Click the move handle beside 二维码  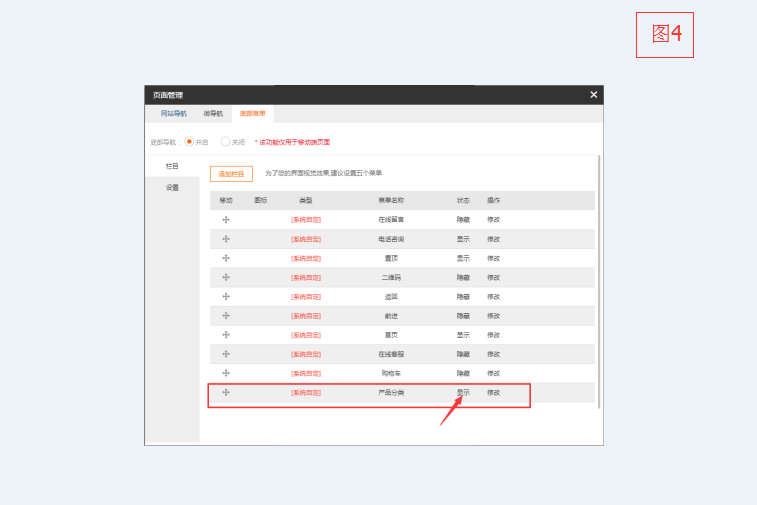click(226, 277)
